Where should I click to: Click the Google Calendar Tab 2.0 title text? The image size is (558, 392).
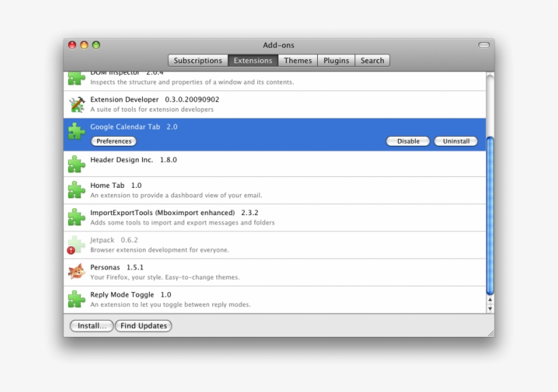click(x=133, y=127)
